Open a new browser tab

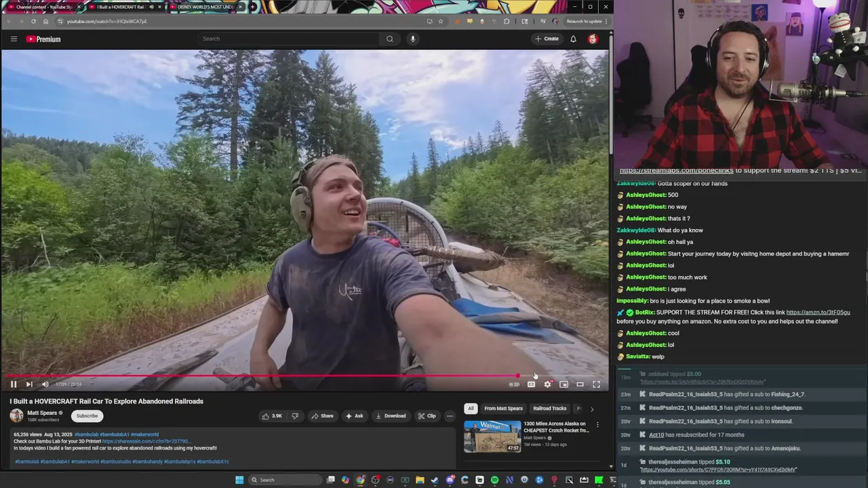click(x=252, y=7)
